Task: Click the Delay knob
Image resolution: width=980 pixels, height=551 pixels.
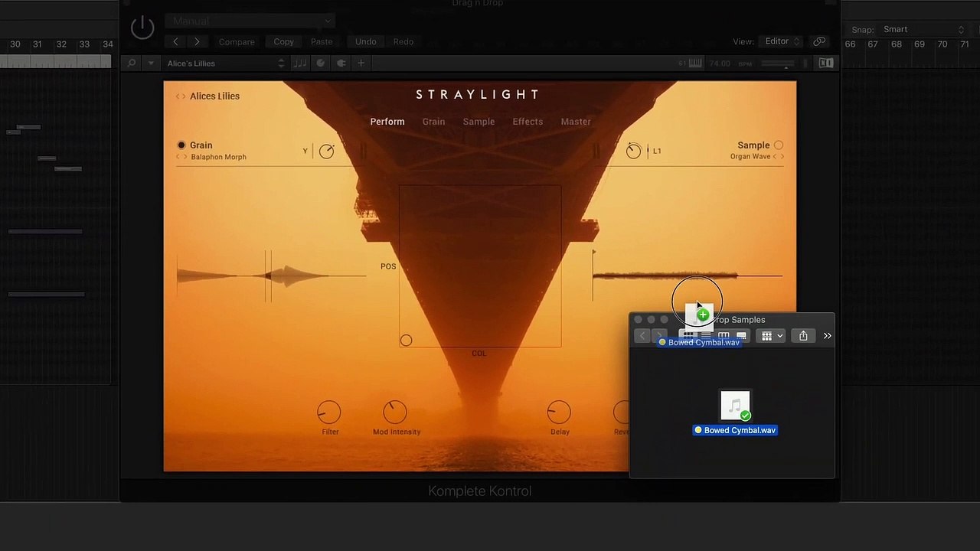Action: pos(559,412)
